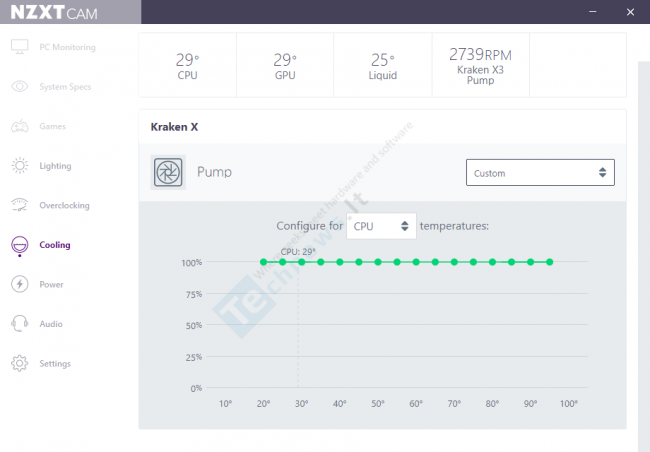Click the Cooling liquid icon
Screen dimensions: 650x452
(19, 245)
